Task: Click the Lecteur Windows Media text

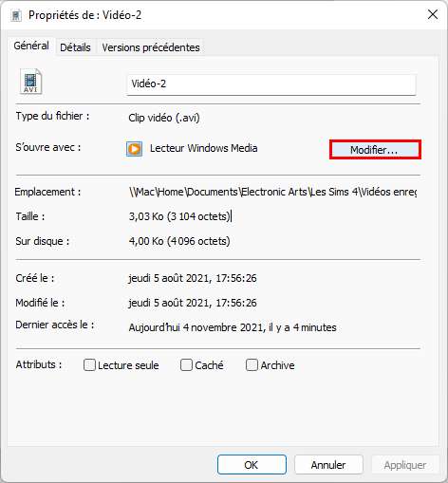Action: (x=204, y=148)
